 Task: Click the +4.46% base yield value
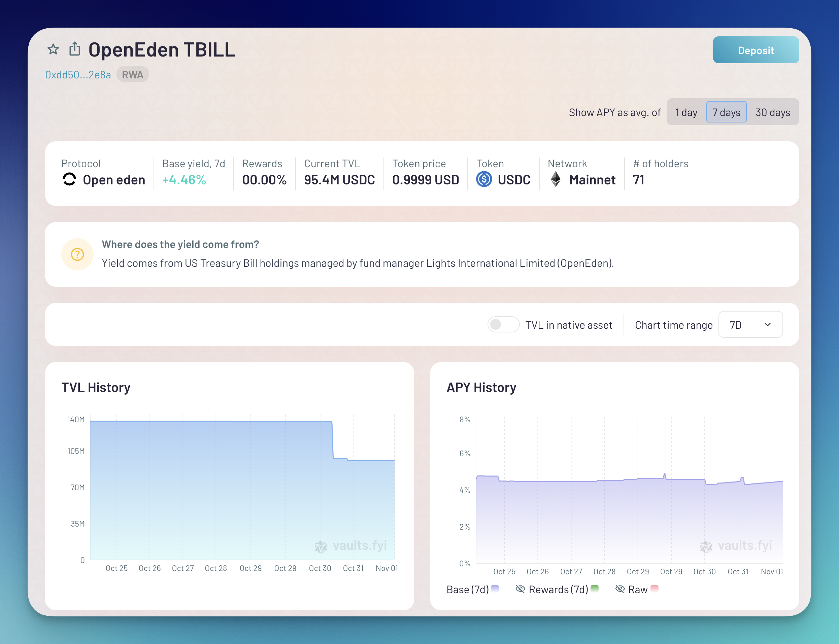(x=184, y=180)
